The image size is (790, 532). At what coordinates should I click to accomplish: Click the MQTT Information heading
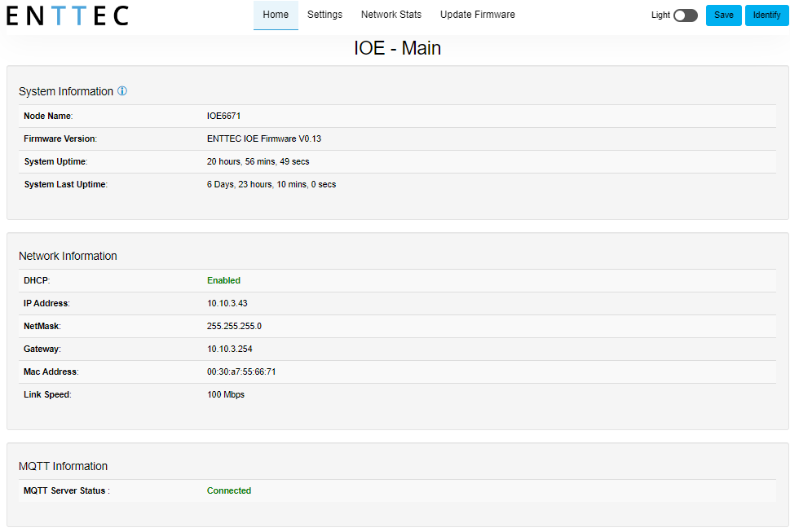pyautogui.click(x=63, y=467)
